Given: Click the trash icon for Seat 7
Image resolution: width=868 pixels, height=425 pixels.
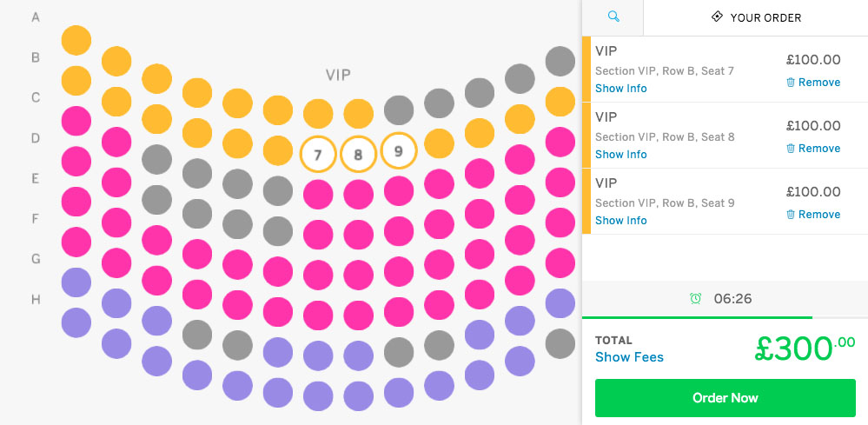Looking at the screenshot, I should tap(791, 83).
